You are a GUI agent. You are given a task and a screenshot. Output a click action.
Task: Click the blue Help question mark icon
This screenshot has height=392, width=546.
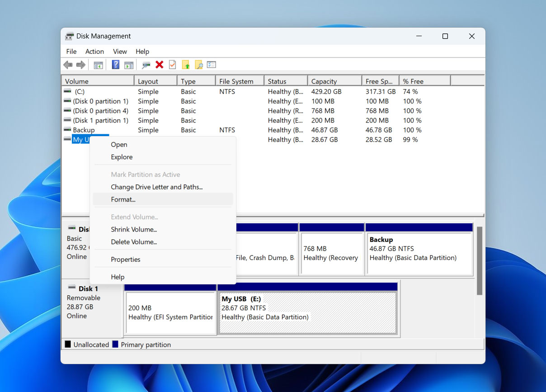pyautogui.click(x=116, y=65)
